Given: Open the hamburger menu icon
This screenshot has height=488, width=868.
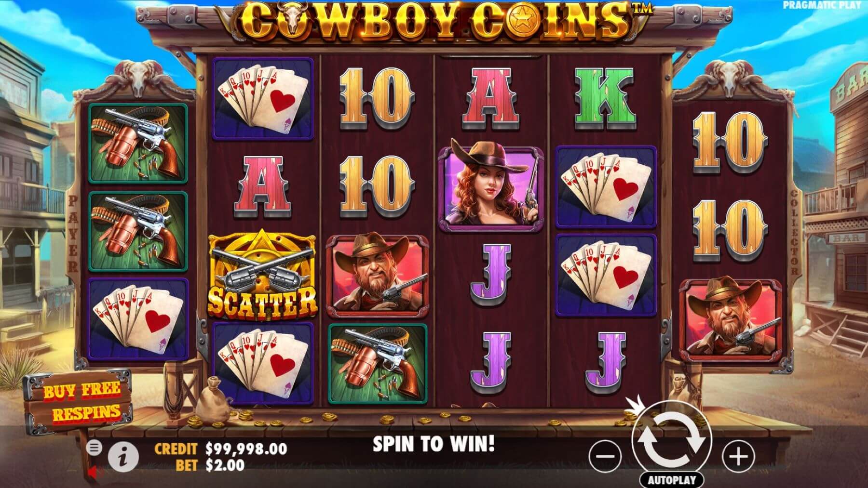Looking at the screenshot, I should click(x=94, y=448).
